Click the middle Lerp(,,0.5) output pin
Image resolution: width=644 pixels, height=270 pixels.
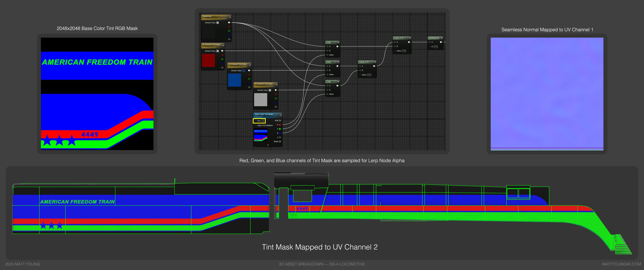[x=374, y=66]
